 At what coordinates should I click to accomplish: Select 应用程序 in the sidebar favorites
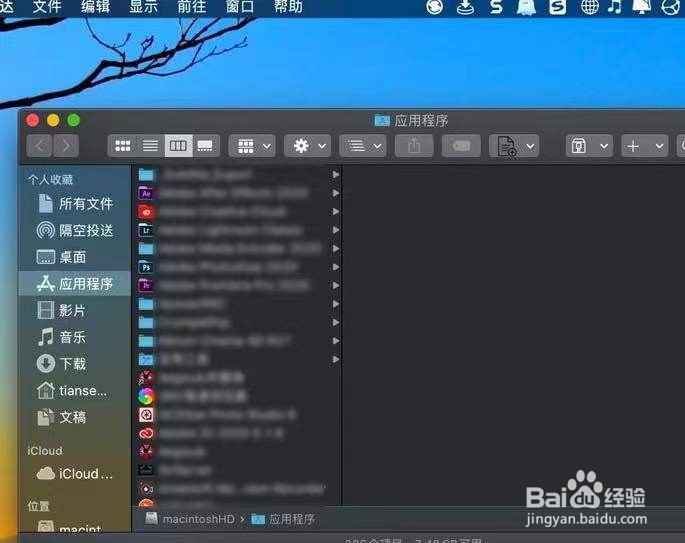click(x=74, y=284)
